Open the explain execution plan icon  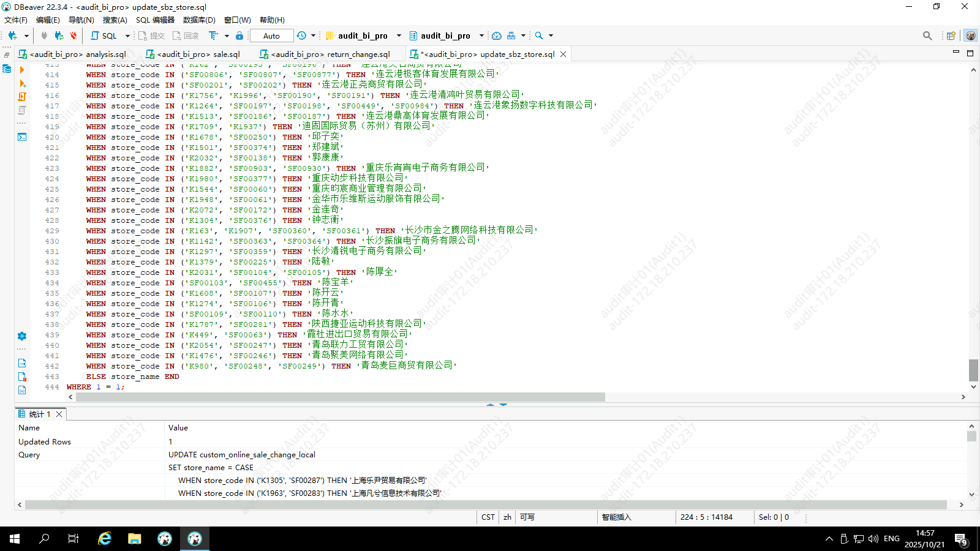tap(22, 110)
